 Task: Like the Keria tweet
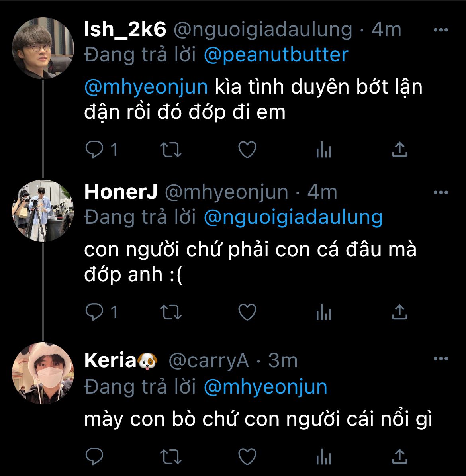click(247, 456)
